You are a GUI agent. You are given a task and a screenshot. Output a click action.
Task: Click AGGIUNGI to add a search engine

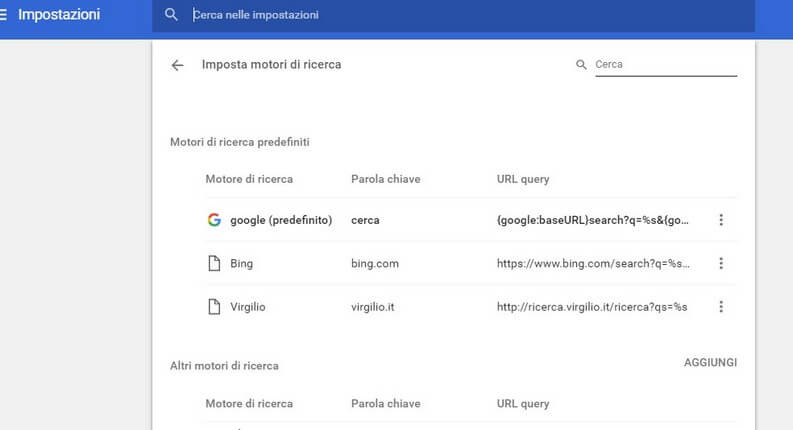tap(711, 363)
